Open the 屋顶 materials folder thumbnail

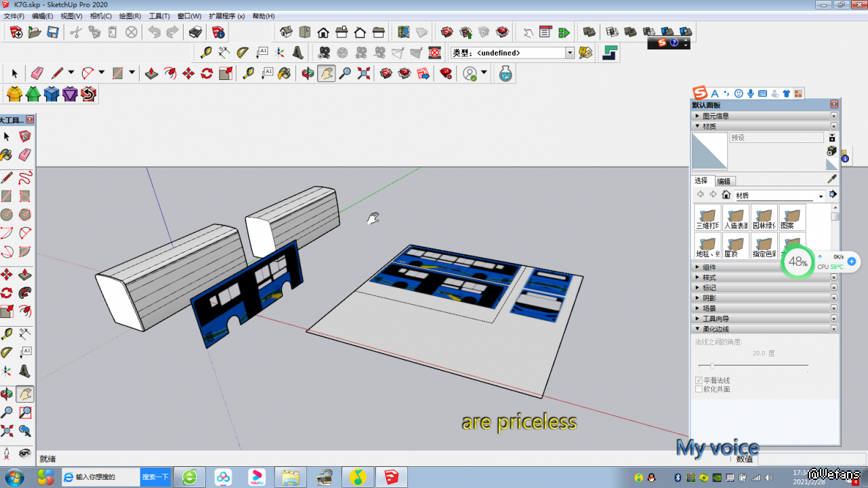point(736,245)
